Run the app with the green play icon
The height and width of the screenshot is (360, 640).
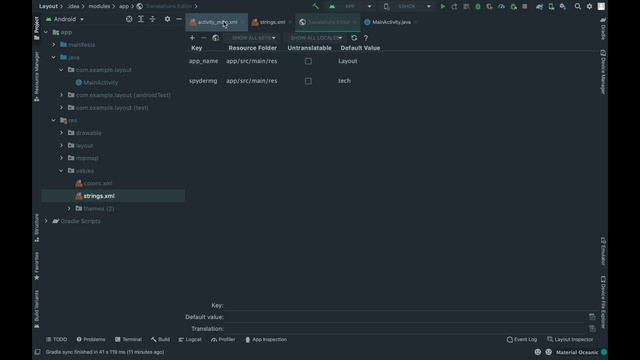(442, 6)
